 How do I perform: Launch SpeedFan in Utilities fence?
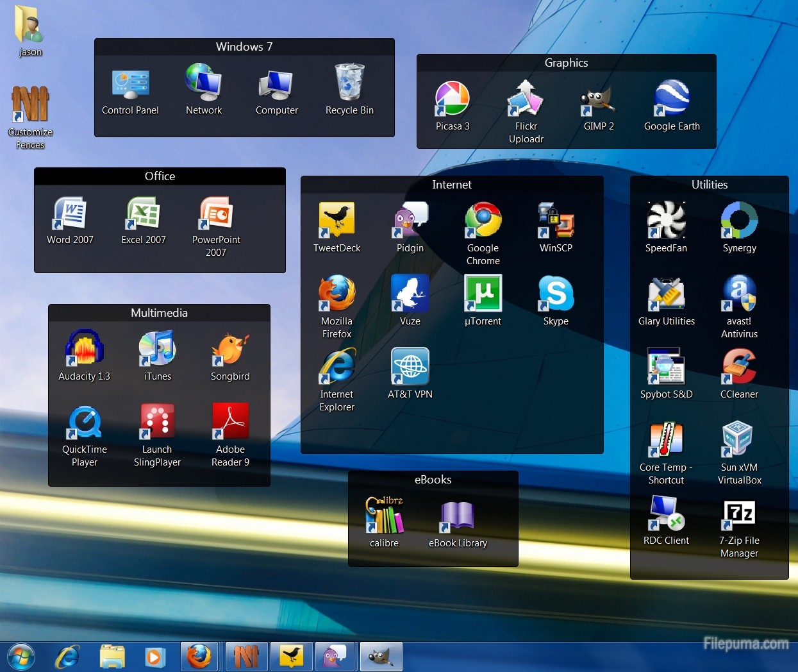point(667,228)
